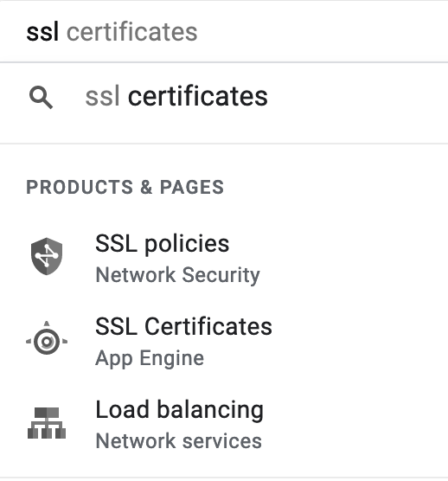Viewport: 448px width, 481px height.
Task: Place cursor on typed 'ssl' in search box
Action: coord(42,32)
